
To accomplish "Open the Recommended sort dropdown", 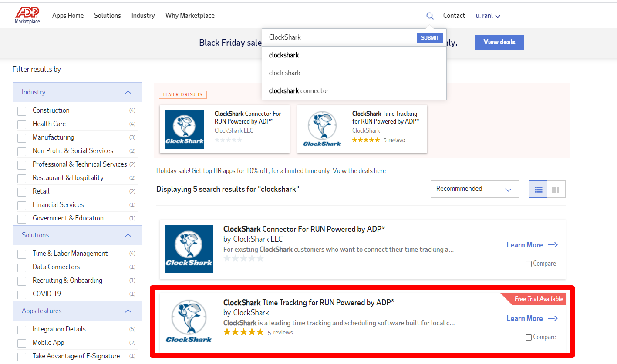I will (474, 189).
